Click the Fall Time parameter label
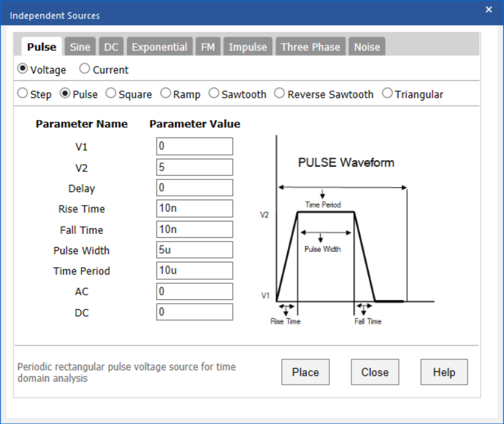The height and width of the screenshot is (424, 504). point(81,230)
